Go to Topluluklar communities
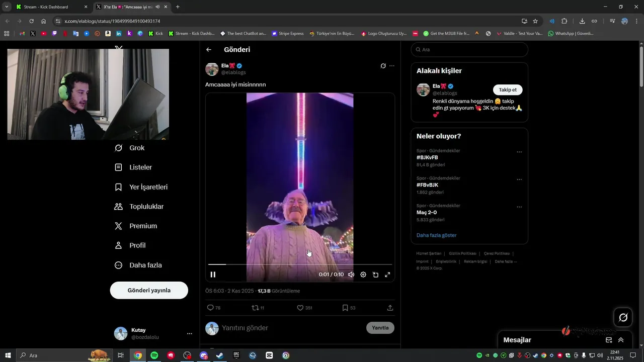Screen dimensions: 644x362 (x=139, y=207)
